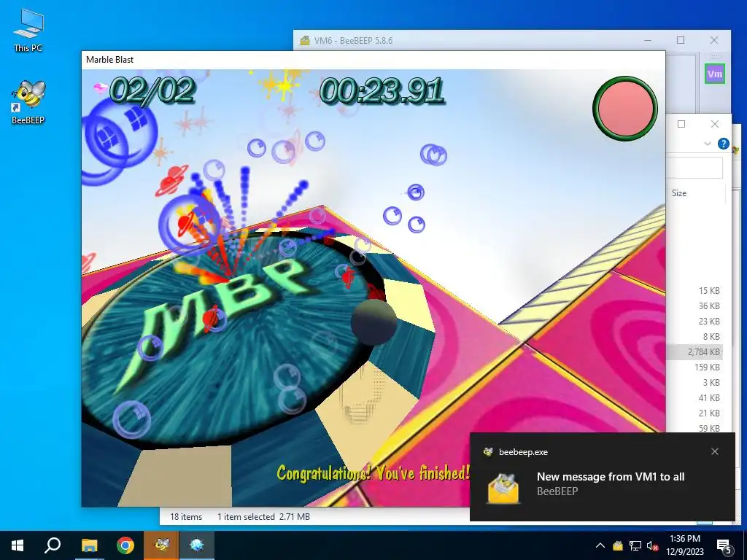747x560 pixels.
Task: Click the Congratulations finished message
Action: click(373, 472)
